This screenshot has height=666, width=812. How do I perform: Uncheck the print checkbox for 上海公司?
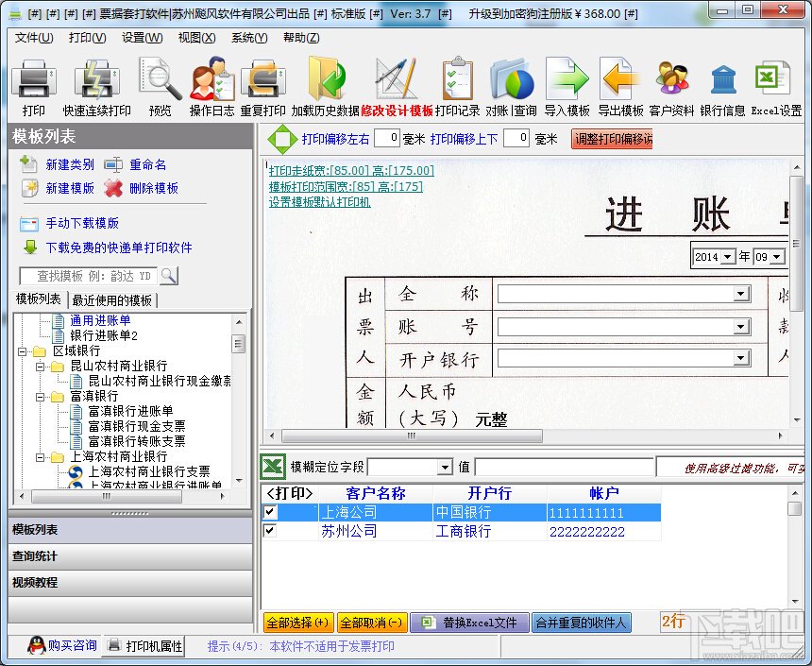coord(270,512)
